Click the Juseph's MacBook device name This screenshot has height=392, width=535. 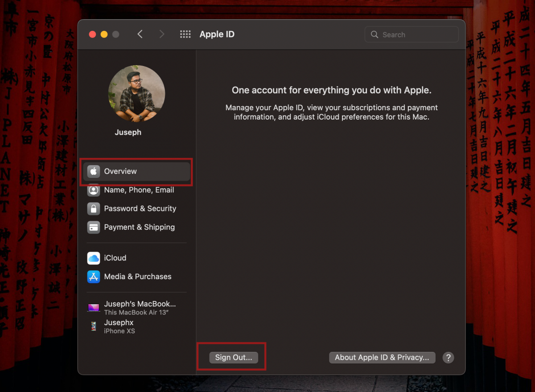140,304
